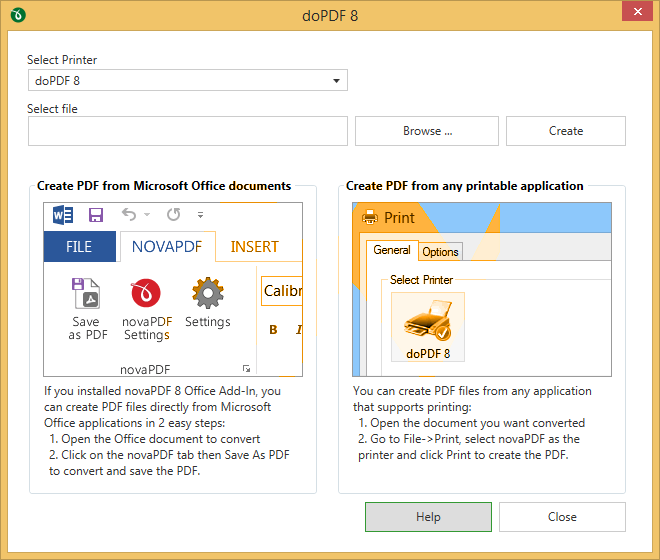The width and height of the screenshot is (660, 560).
Task: Expand the undo history dropdown arrow
Action: click(x=147, y=215)
